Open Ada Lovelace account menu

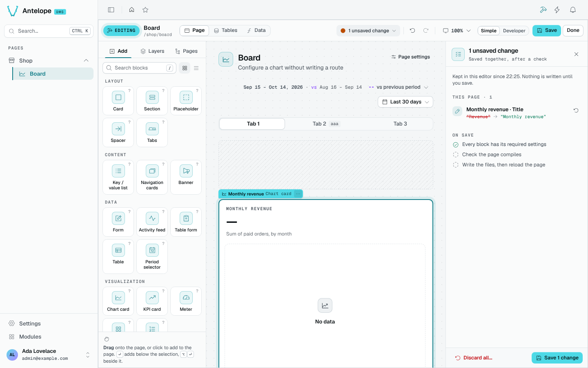click(x=49, y=355)
